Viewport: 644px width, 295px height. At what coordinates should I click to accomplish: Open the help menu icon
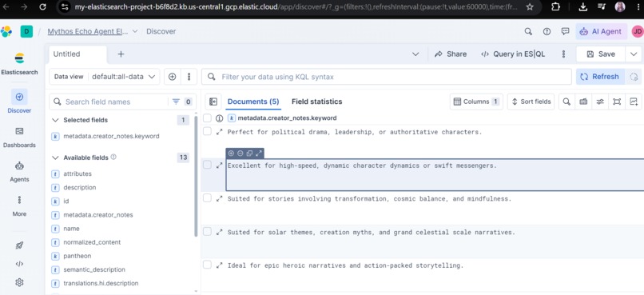[x=547, y=32]
